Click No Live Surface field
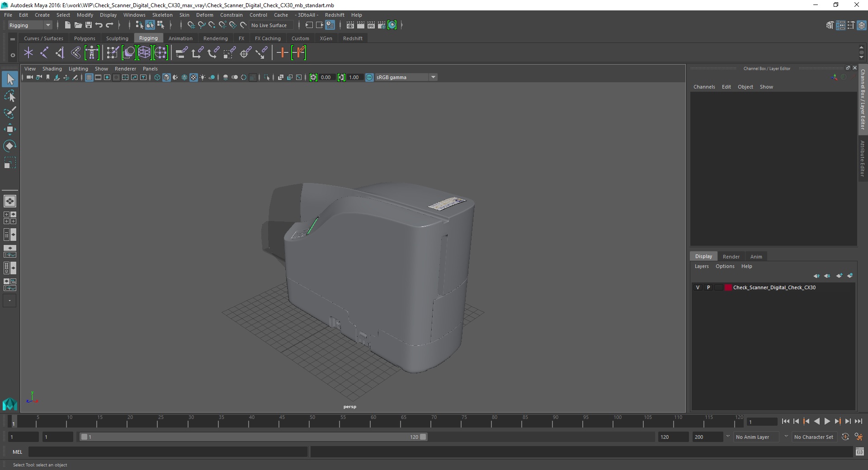This screenshot has height=470, width=868. (x=272, y=25)
